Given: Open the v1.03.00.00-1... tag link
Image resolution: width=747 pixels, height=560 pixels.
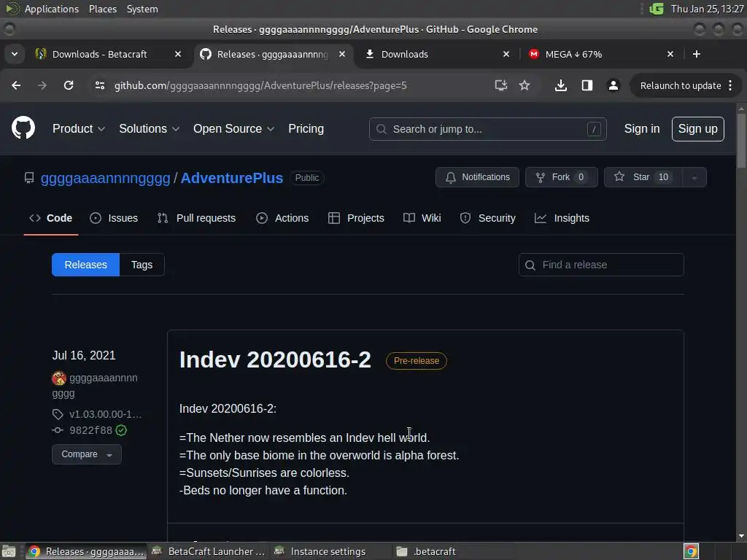Looking at the screenshot, I should [x=105, y=414].
